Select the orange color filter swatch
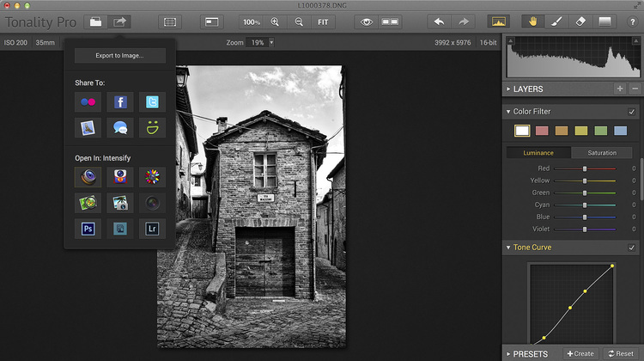 pyautogui.click(x=562, y=131)
